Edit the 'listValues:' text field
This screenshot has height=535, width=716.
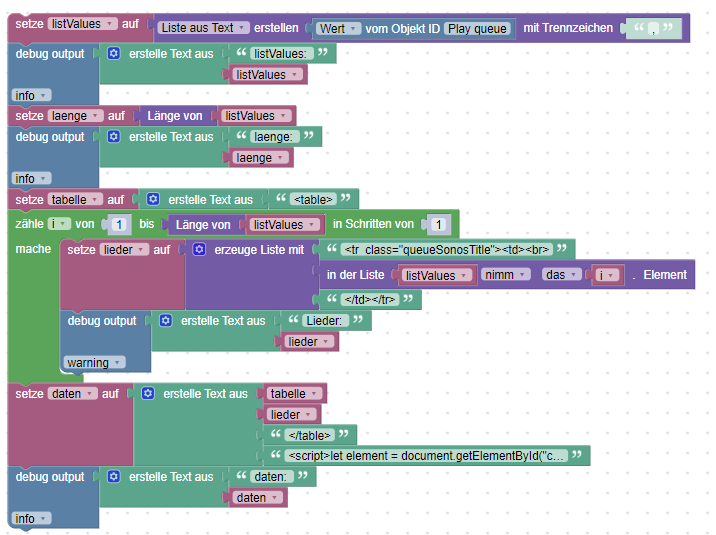coord(282,53)
